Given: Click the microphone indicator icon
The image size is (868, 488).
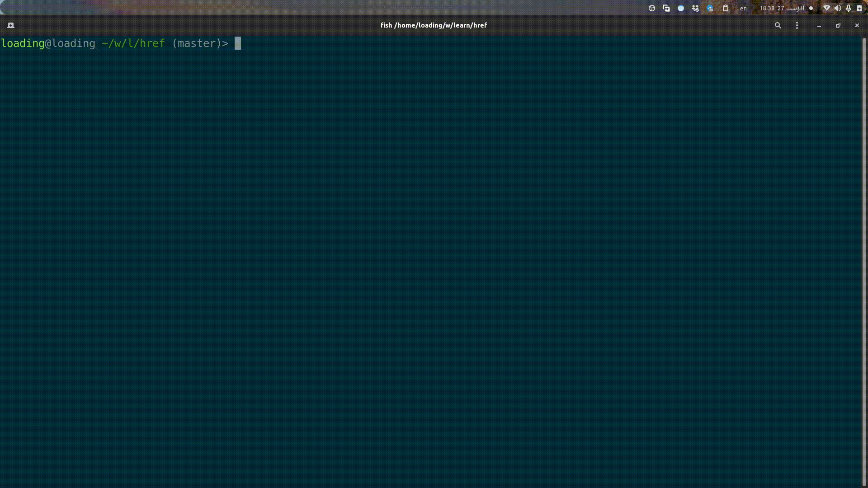Looking at the screenshot, I should coord(849,8).
